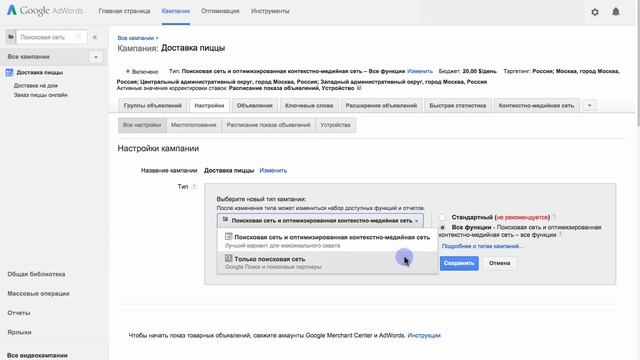Switch to Ключевые слова tab
This screenshot has height=360, width=640.
click(x=309, y=105)
